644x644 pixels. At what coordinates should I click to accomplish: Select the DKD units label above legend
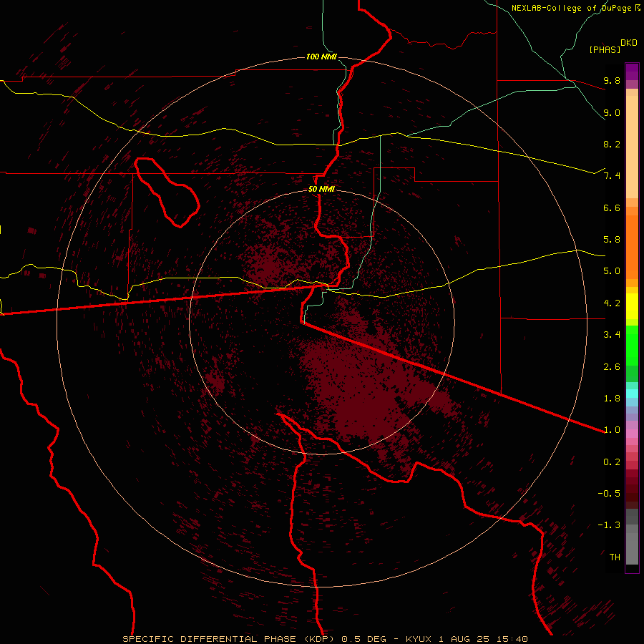[x=629, y=43]
